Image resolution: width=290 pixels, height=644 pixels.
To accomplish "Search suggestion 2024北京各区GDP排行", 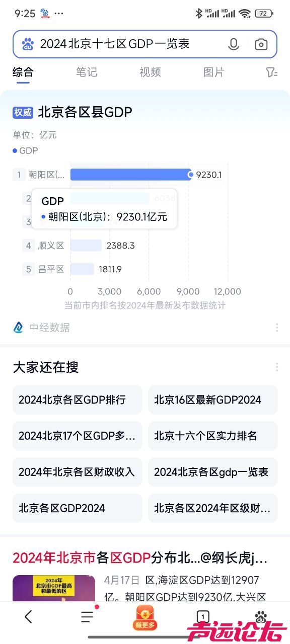I will click(x=78, y=400).
